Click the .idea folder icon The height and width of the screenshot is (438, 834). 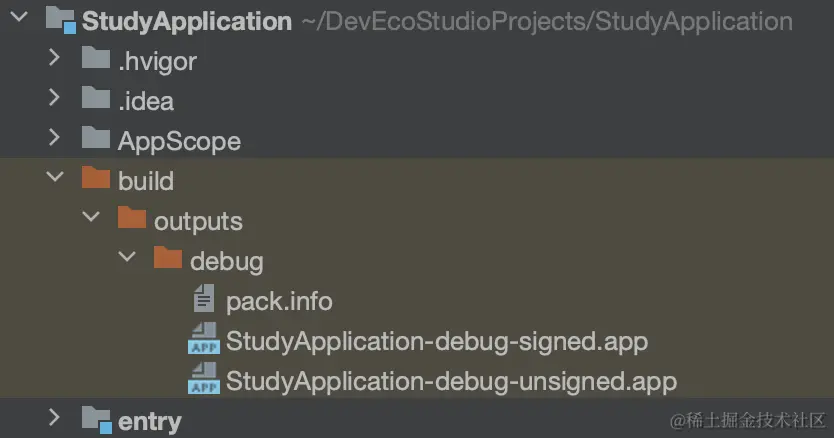96,100
